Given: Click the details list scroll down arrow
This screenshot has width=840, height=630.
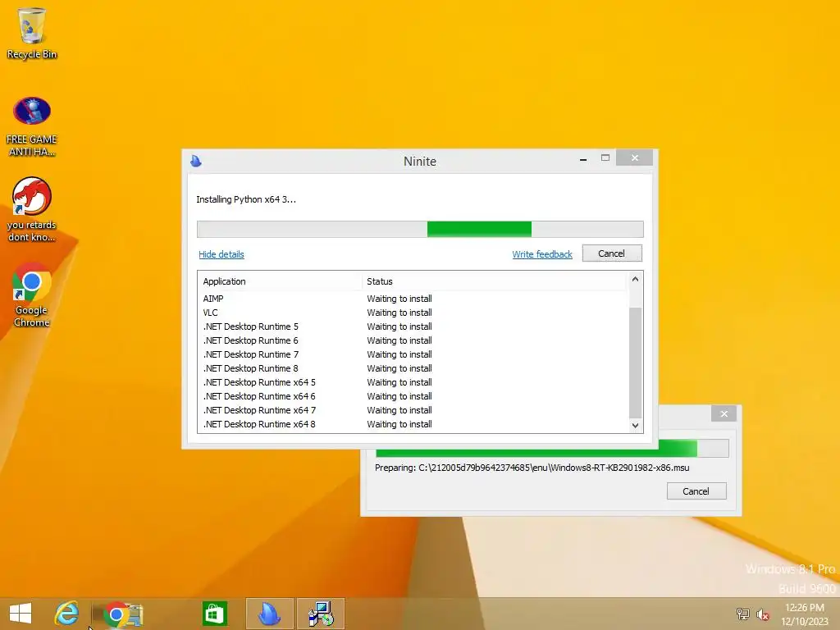Looking at the screenshot, I should point(636,426).
